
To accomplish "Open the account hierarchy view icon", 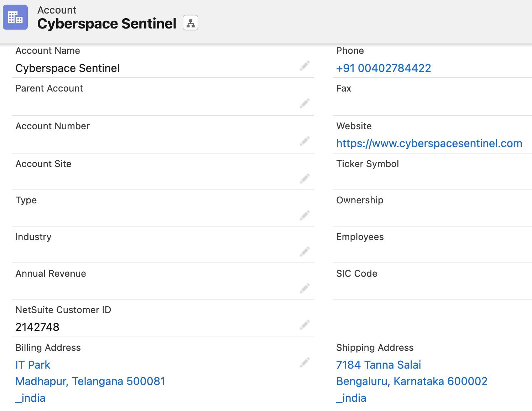I will (191, 24).
